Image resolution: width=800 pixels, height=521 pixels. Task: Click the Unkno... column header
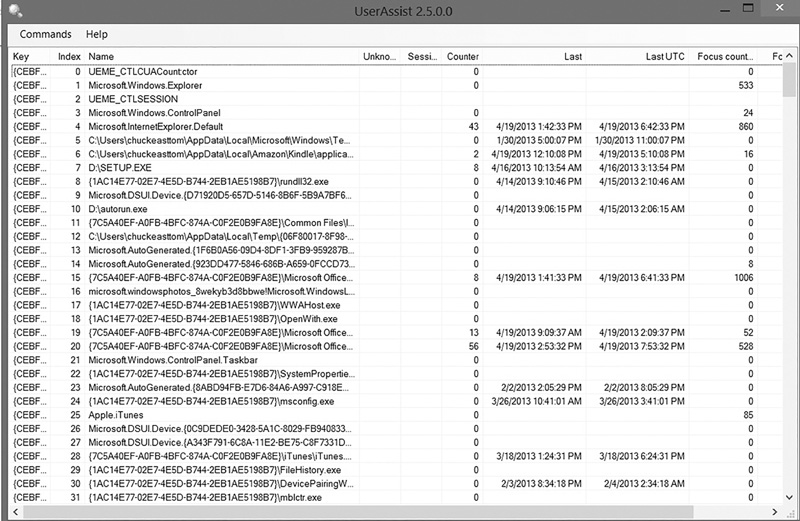[x=379, y=57]
